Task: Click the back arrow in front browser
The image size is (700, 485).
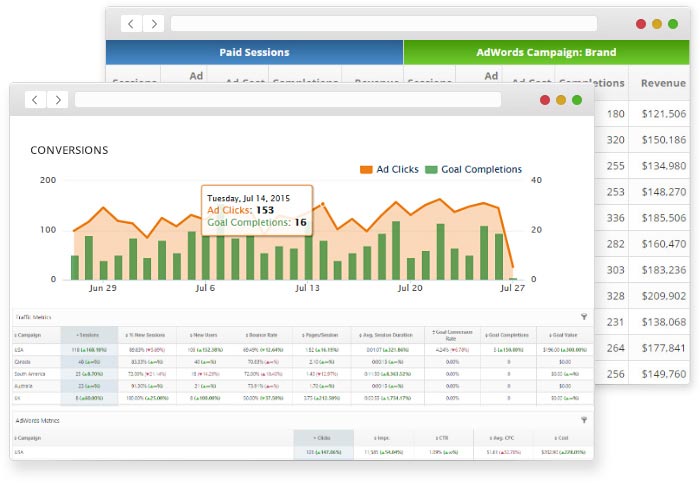Action: coord(34,100)
